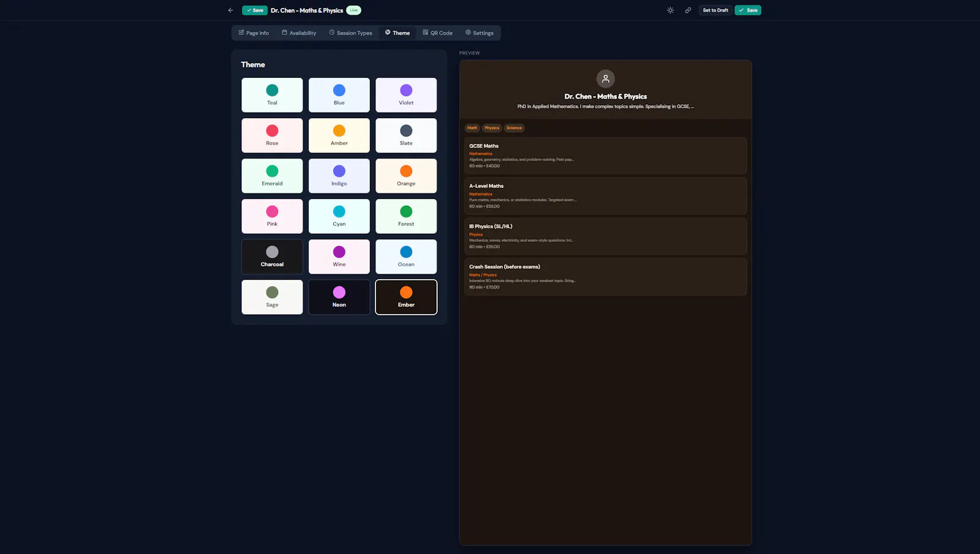Screen dimensions: 980x554
Task: Click the Science tag in preview
Action: tap(514, 128)
